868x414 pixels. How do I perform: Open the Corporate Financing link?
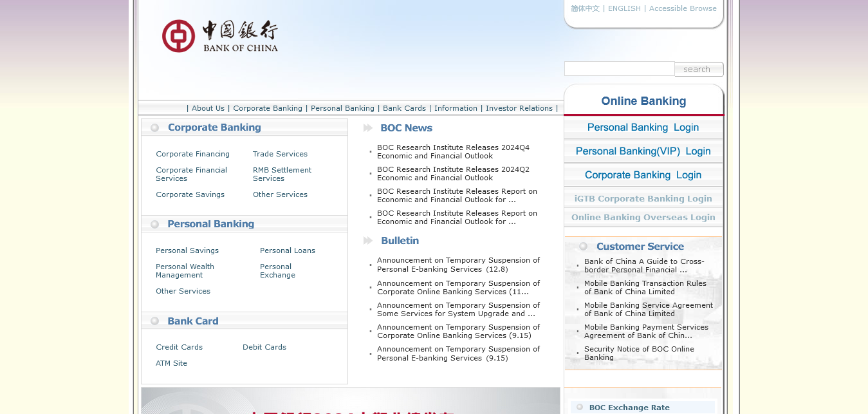192,154
